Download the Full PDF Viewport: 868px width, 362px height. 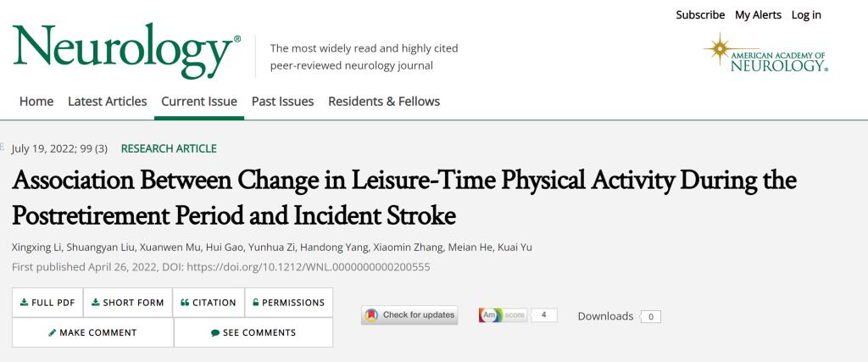coord(47,303)
